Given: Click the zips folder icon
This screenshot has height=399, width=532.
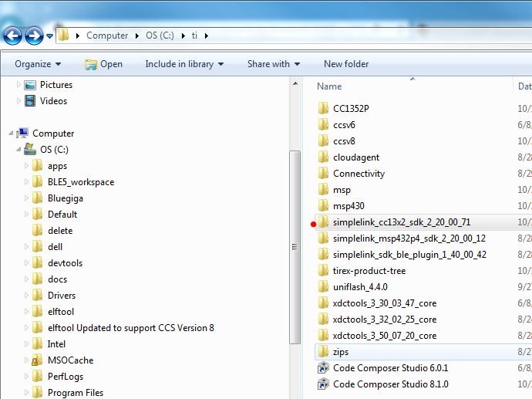Looking at the screenshot, I should coord(323,352).
